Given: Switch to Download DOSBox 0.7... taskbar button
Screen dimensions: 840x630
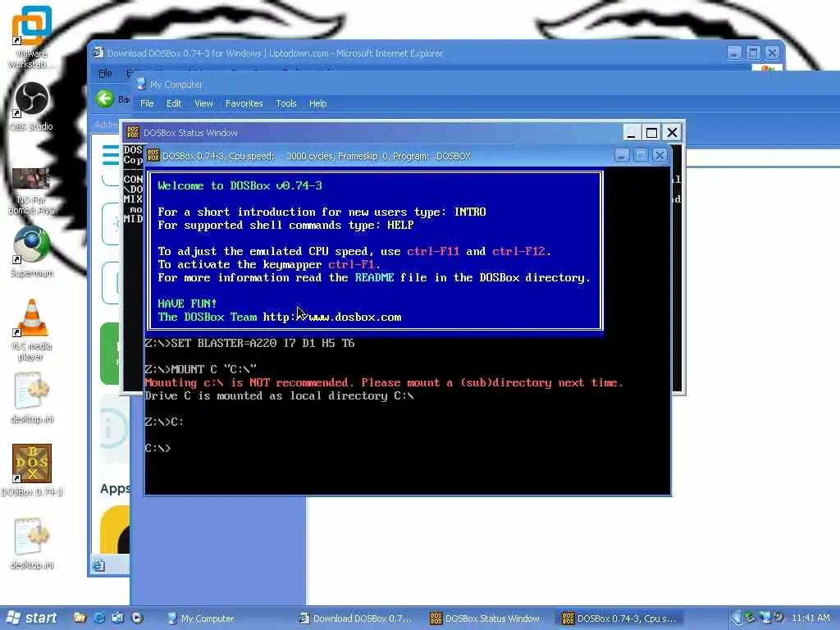Looking at the screenshot, I should coord(356,619).
